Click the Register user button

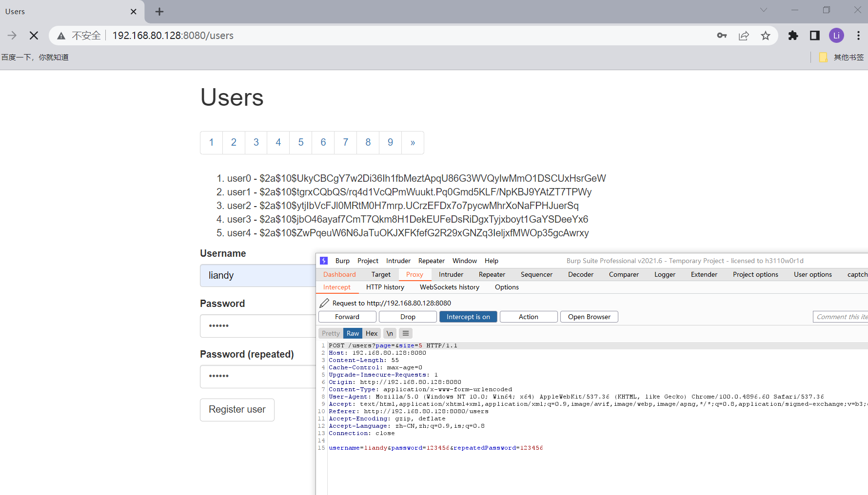click(237, 410)
